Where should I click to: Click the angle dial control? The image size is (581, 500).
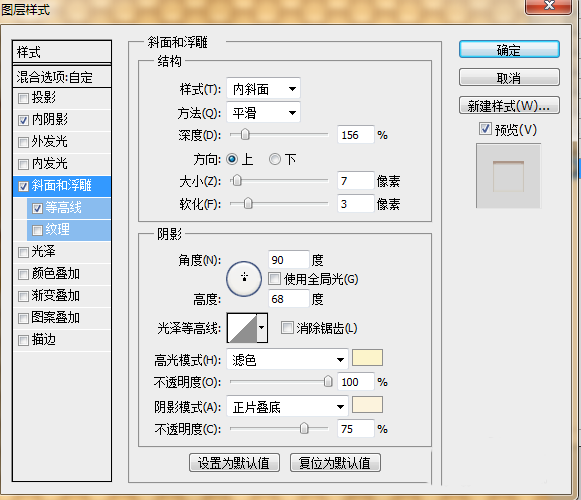[x=244, y=278]
